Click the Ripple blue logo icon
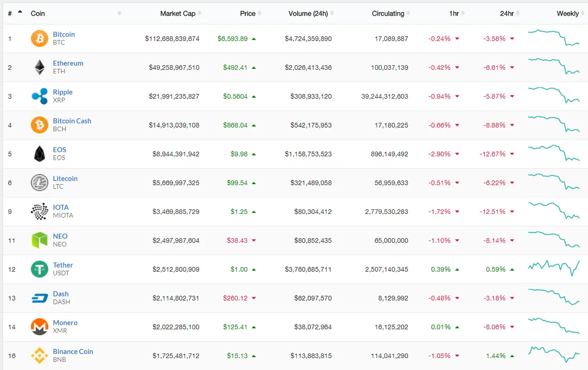This screenshot has height=370, width=588. (x=40, y=96)
